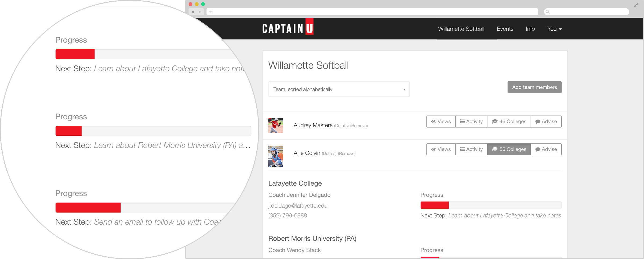Open the Info nav item

[530, 29]
